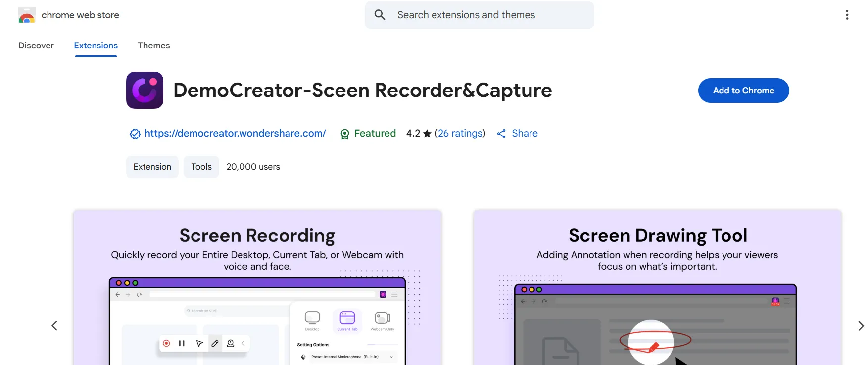Image resolution: width=868 pixels, height=365 pixels.
Task: Click the rating star icon
Action: (427, 134)
